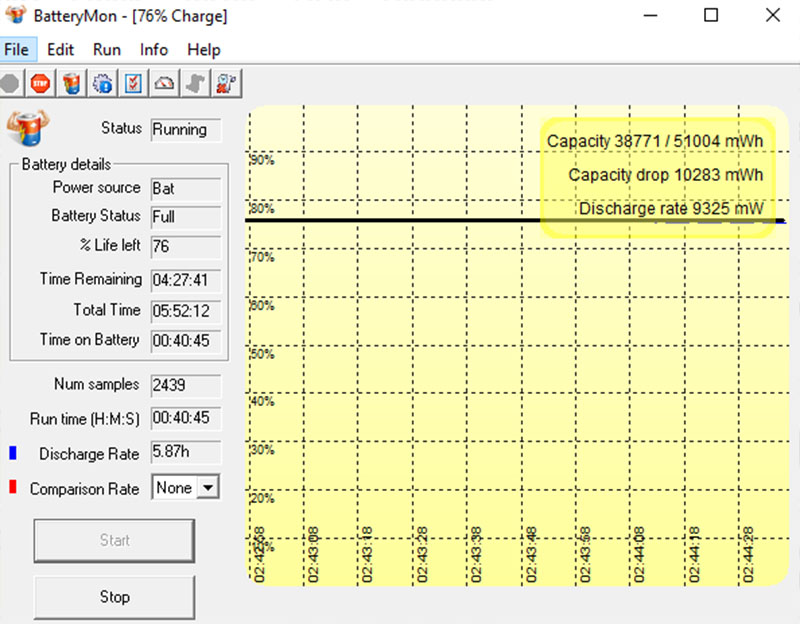Viewport: 800px width, 624px height.
Task: Click the Total Time value 05:52:12
Action: coord(186,311)
